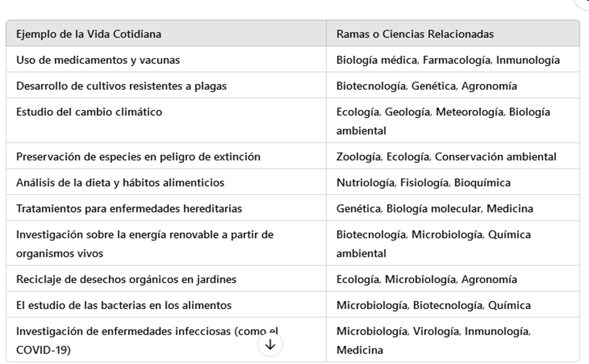Click the 'Nutriología, Fisiología, Bioquímica' cell
Image resolution: width=589 pixels, height=364 pixels.
click(423, 182)
